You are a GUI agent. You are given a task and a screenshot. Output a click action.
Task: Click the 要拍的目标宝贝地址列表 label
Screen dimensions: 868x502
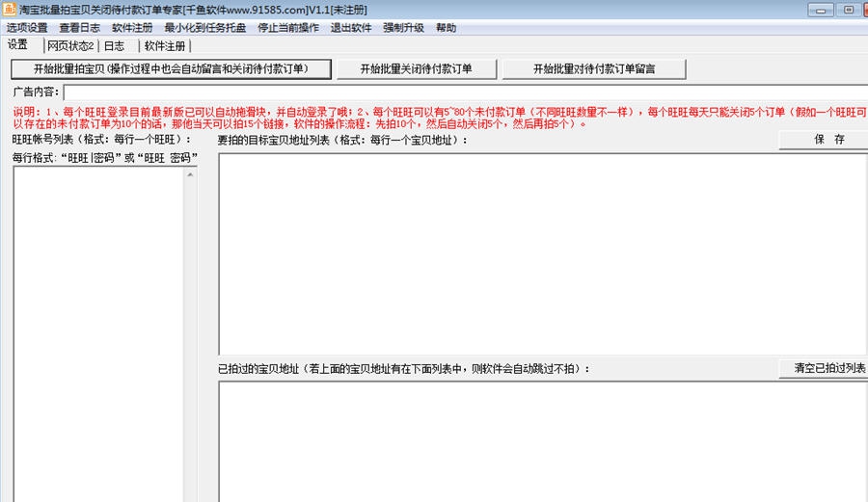click(x=342, y=141)
